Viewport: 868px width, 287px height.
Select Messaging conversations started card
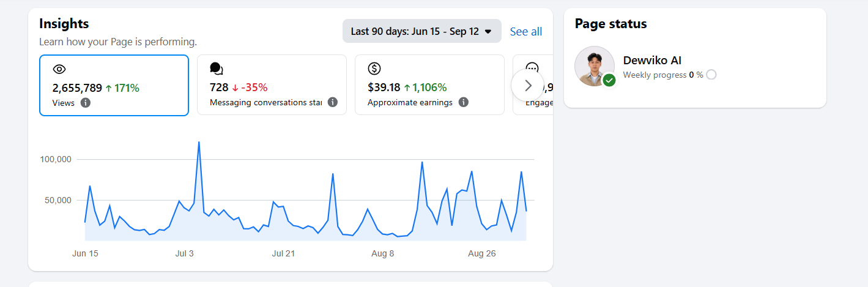pos(272,85)
